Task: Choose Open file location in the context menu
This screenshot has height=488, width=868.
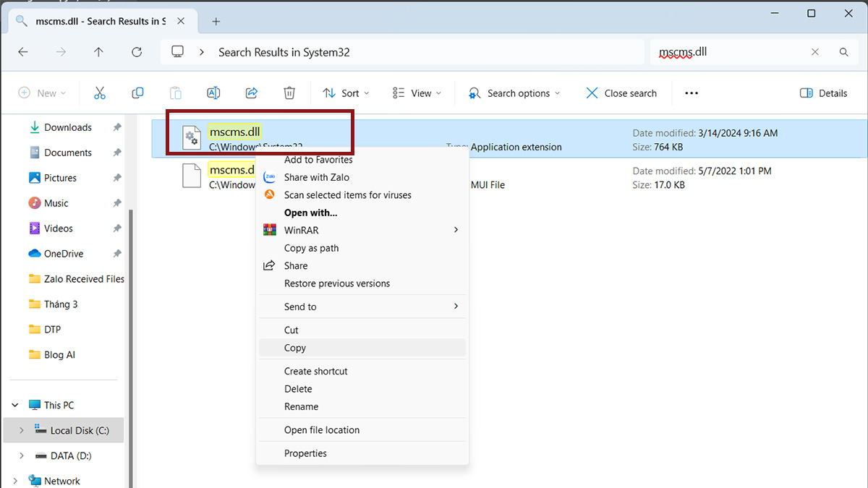Action: tap(321, 429)
